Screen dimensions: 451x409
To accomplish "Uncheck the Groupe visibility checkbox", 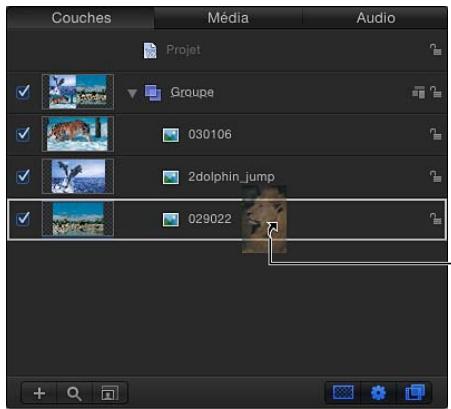I will pos(23,92).
